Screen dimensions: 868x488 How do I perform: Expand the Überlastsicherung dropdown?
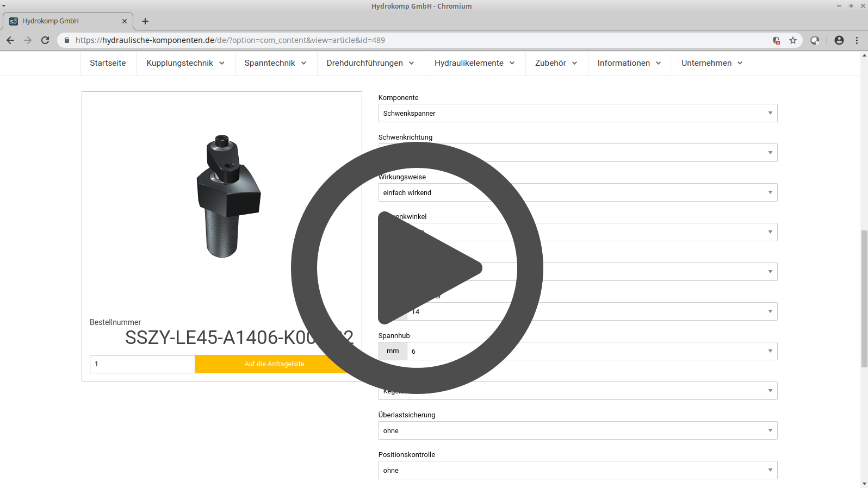[578, 430]
